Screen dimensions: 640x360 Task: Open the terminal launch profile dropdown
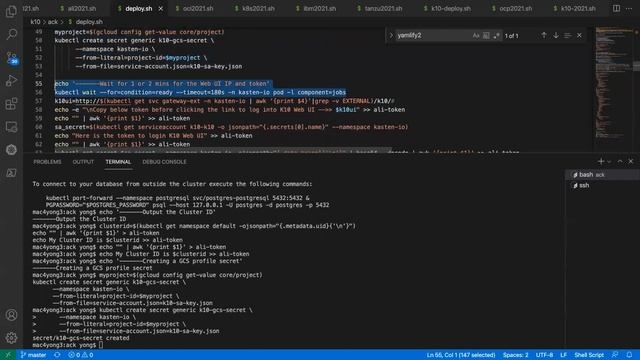pyautogui.click(x=609, y=162)
